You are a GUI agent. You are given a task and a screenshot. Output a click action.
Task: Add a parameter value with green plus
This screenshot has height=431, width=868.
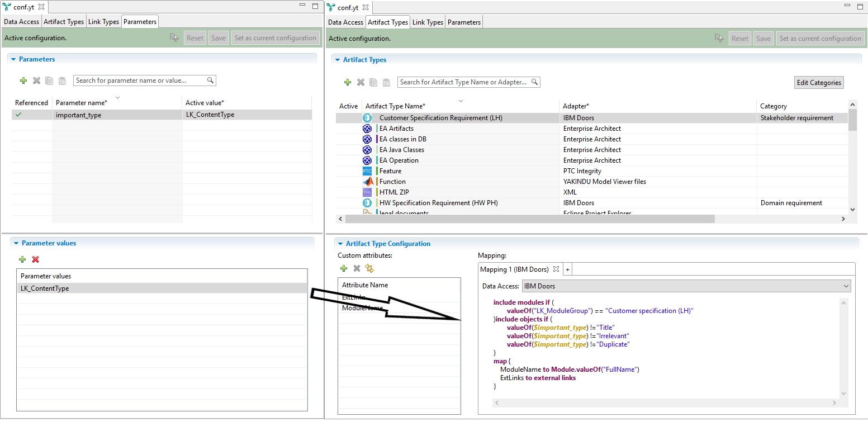[x=22, y=259]
